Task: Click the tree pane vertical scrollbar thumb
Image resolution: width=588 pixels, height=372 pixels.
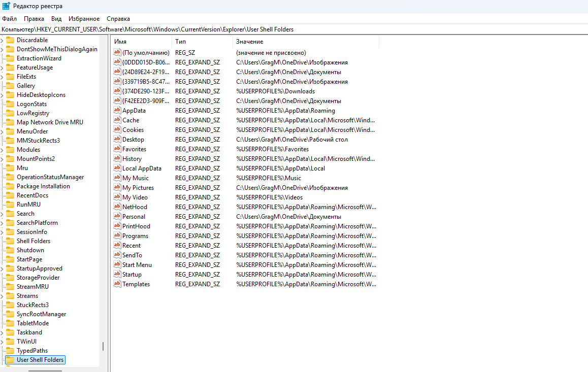Action: pos(103,346)
